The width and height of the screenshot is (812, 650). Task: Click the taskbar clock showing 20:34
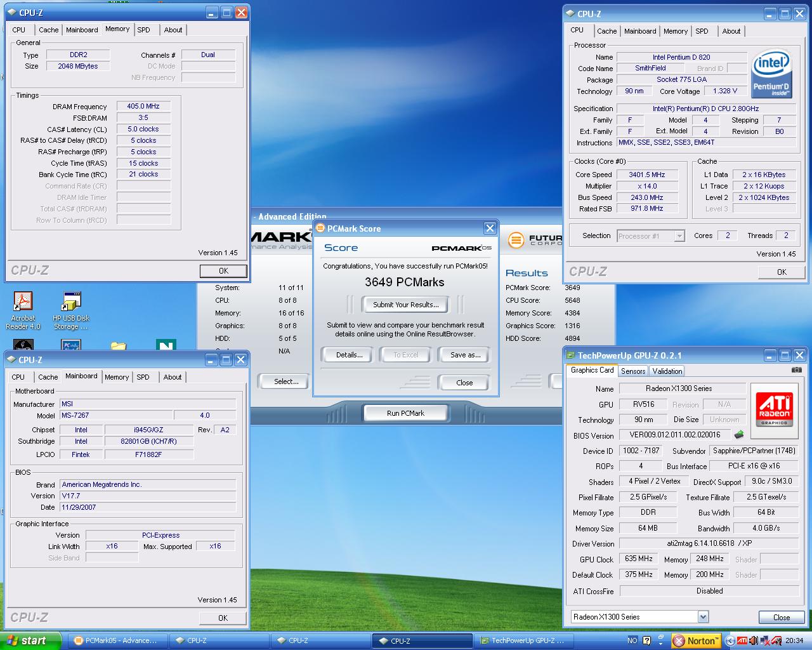(794, 640)
